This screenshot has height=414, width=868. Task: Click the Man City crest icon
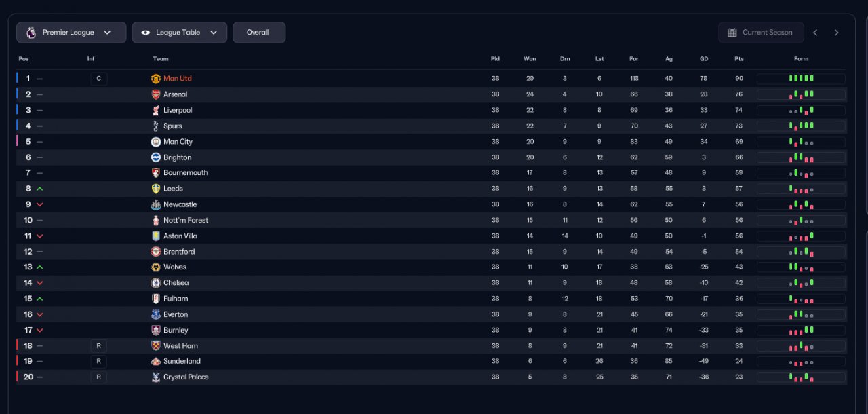click(x=155, y=142)
